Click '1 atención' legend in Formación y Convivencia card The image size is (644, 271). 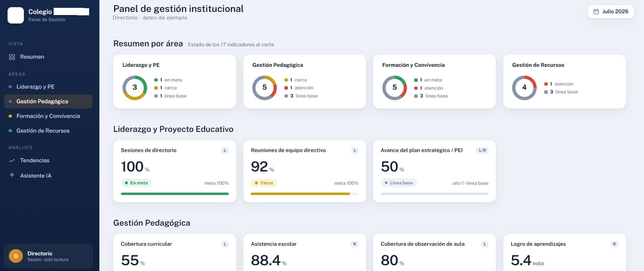point(428,88)
